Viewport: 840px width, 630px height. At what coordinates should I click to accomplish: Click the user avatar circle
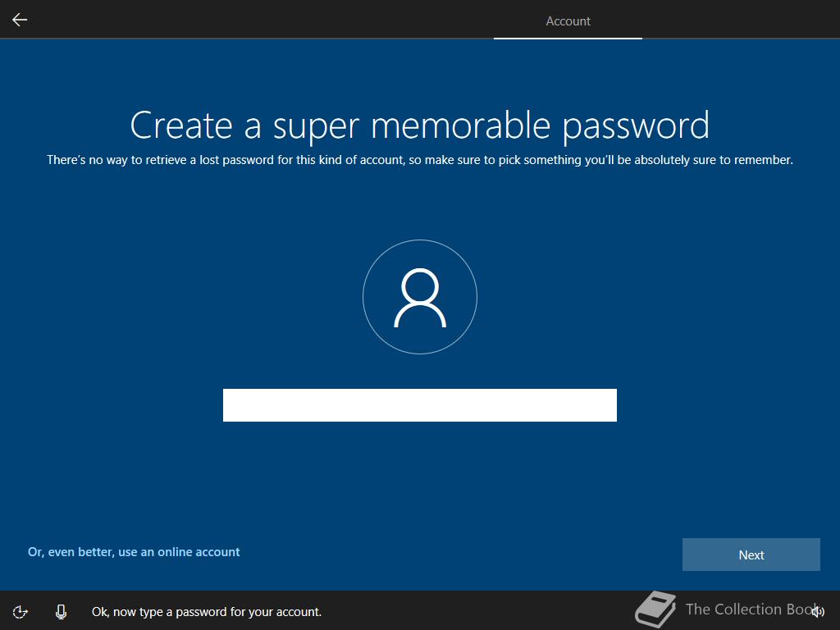click(420, 297)
